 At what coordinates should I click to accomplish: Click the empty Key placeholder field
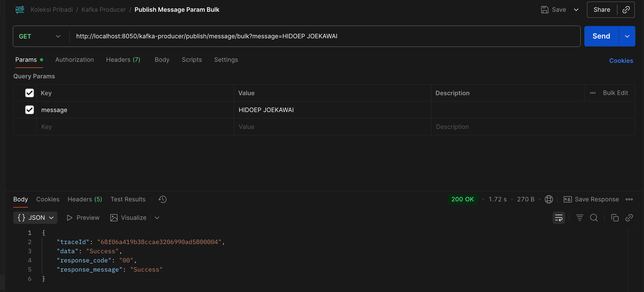tap(135, 127)
